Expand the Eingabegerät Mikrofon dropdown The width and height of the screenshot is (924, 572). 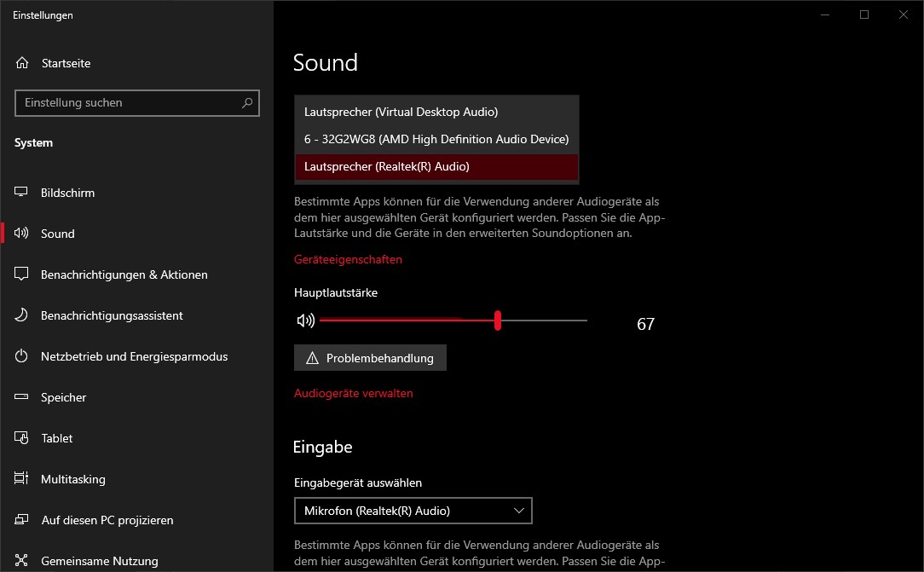[413, 511]
